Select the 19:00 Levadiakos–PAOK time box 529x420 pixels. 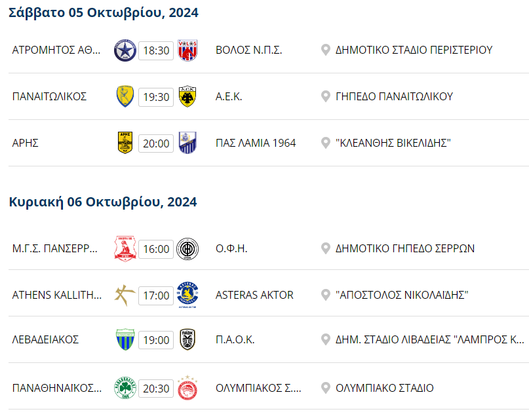tap(156, 339)
